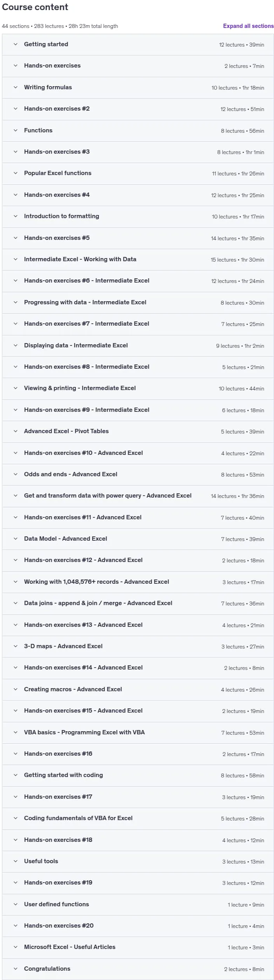The image size is (274, 980).
Task: Click Working with 1,048,576+ records section
Action: [138, 582]
